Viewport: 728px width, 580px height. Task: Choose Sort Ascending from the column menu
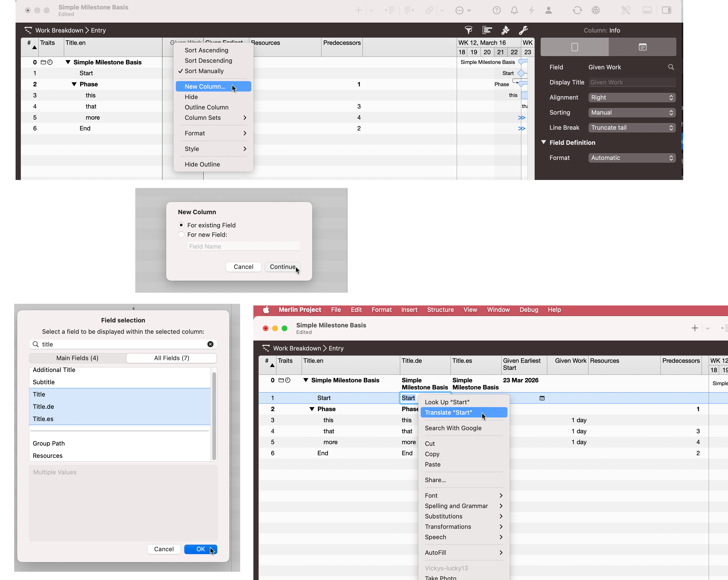point(213,50)
